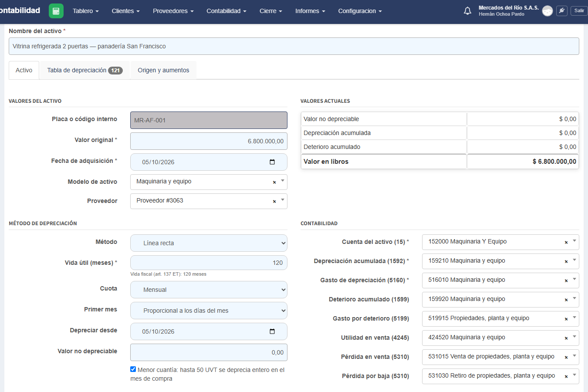Clear the 516010 depreciation expense account
The height and width of the screenshot is (392, 588).
pos(566,281)
